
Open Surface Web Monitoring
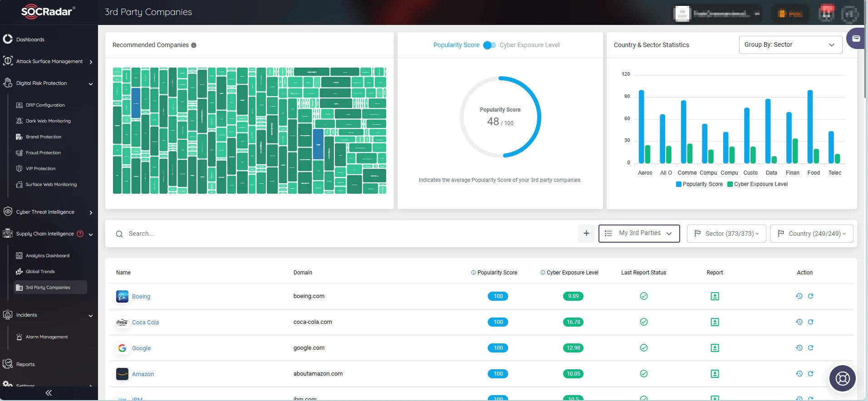coord(51,184)
